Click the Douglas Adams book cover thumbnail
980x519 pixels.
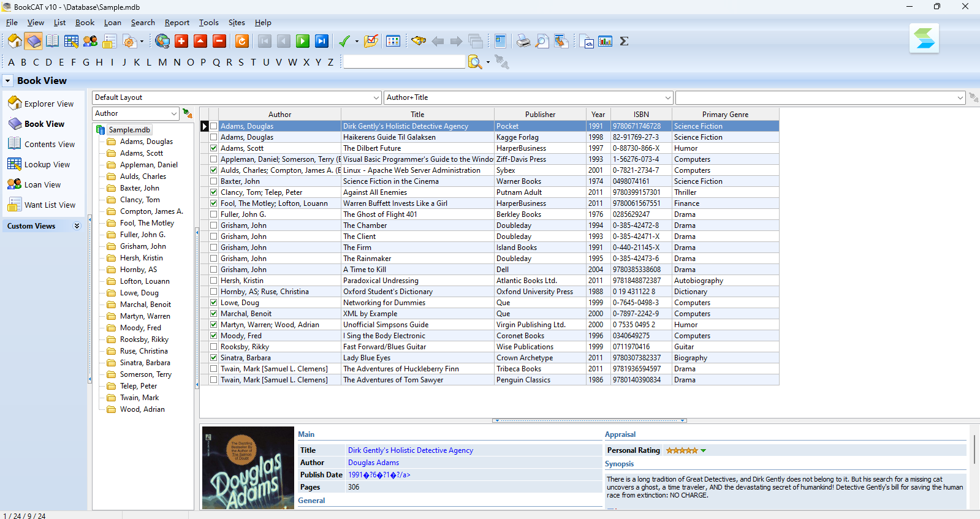tap(248, 468)
